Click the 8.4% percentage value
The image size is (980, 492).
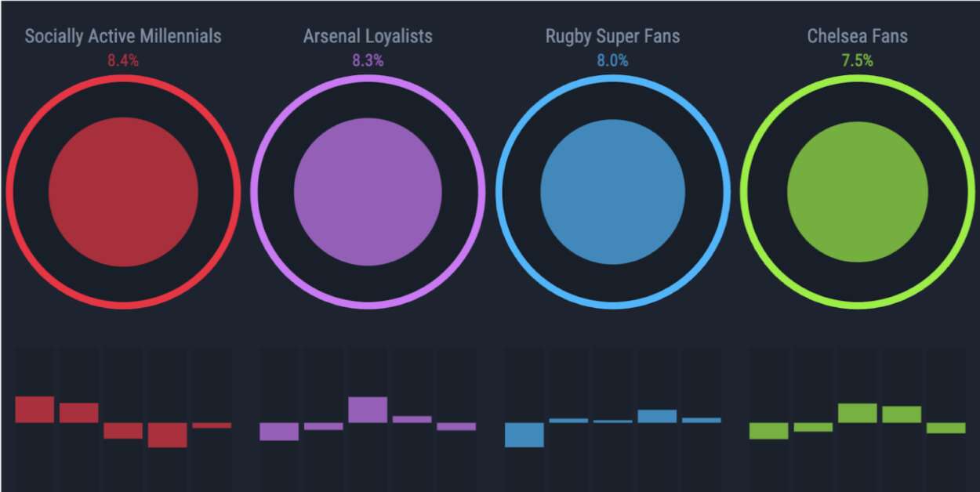(123, 60)
